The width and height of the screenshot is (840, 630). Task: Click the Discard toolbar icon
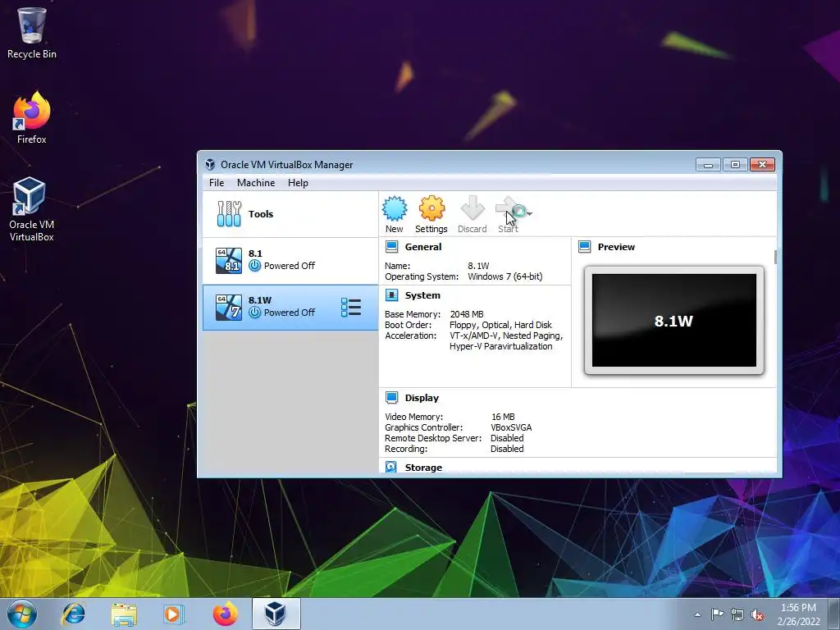[472, 208]
